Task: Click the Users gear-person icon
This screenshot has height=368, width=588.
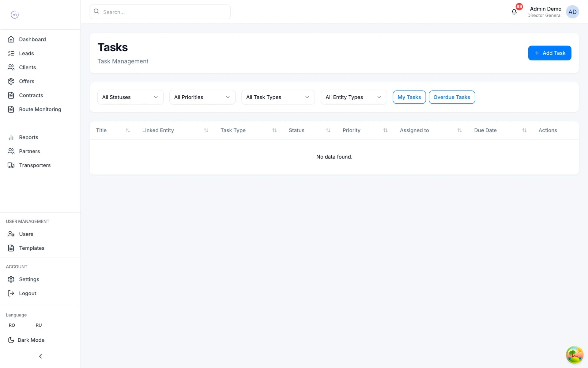Action: [11, 234]
